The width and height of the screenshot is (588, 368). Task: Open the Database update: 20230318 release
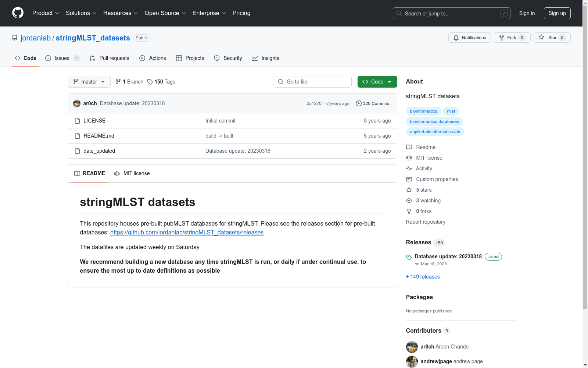[448, 256]
